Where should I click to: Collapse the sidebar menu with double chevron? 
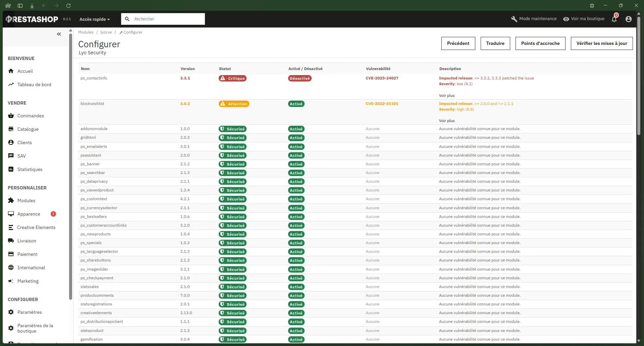click(59, 34)
